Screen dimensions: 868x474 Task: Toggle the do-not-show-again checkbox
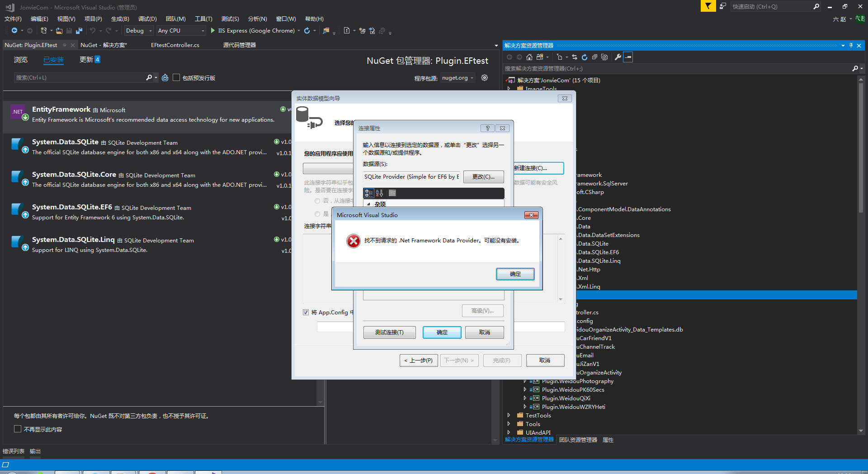click(18, 429)
